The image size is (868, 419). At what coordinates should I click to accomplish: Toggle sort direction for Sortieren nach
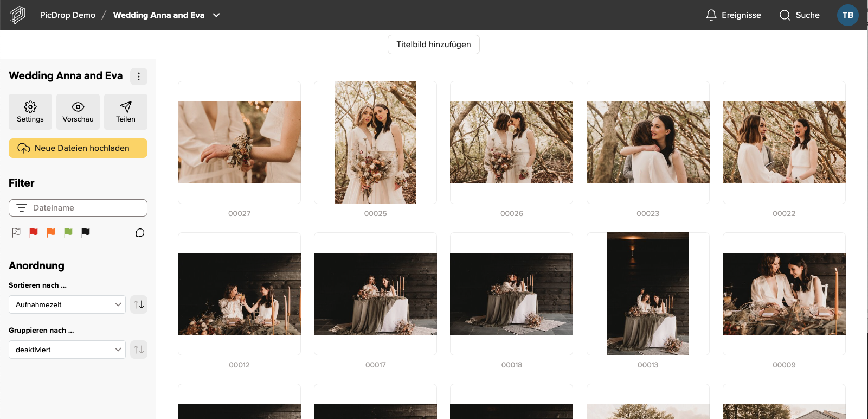coord(139,304)
